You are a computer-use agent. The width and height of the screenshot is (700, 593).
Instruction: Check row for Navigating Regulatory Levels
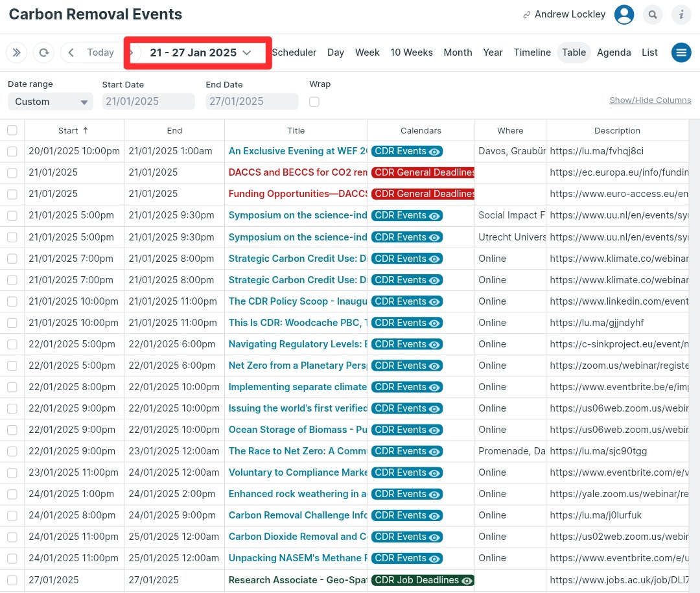[x=12, y=344]
